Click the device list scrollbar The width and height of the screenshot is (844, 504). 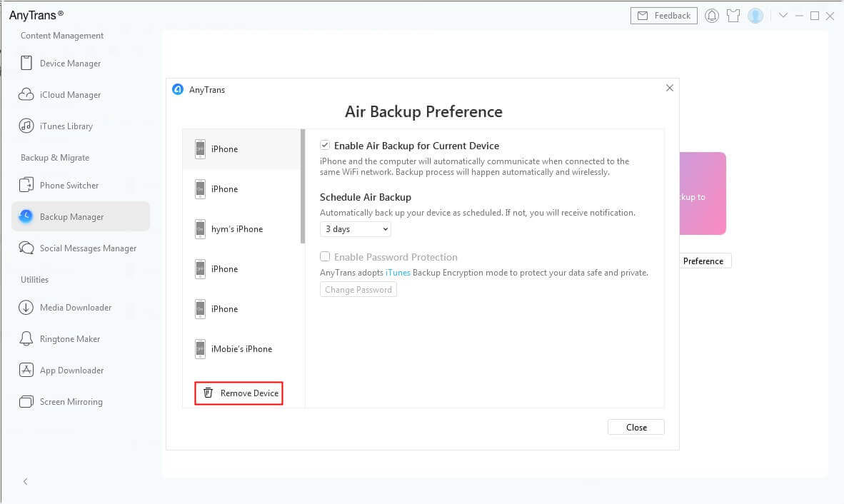[303, 186]
